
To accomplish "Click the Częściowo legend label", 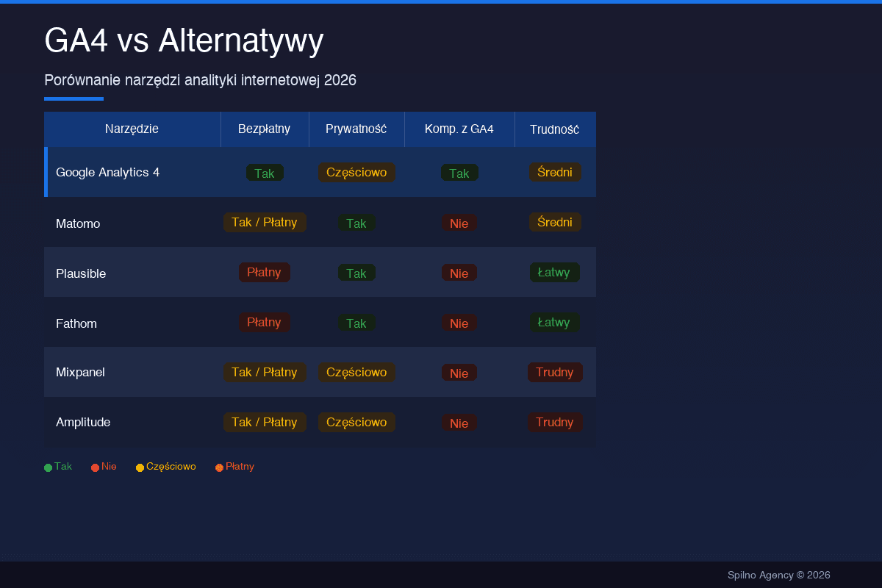I will pyautogui.click(x=171, y=466).
